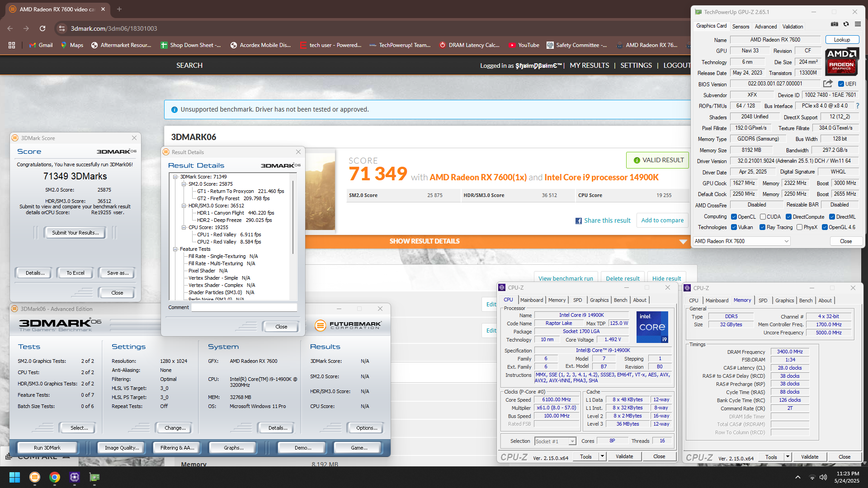868x488 pixels.
Task: Click Lookup button in GPU-Z
Action: (x=842, y=40)
